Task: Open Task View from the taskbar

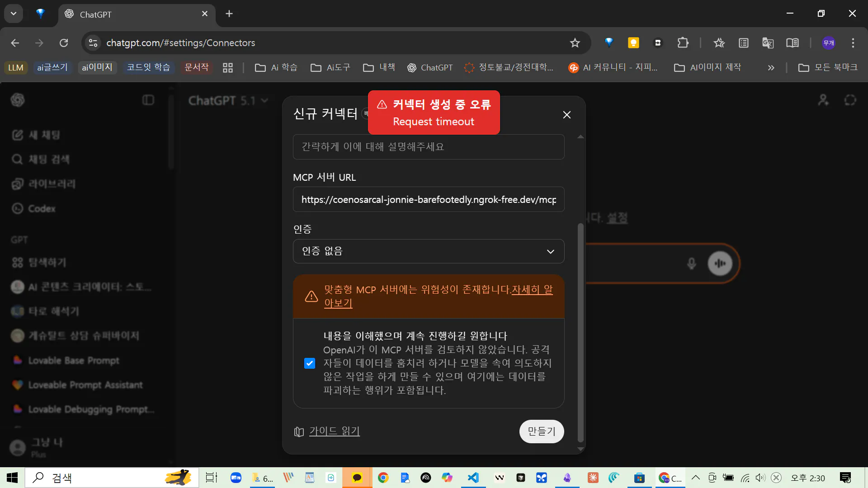Action: pos(211,478)
